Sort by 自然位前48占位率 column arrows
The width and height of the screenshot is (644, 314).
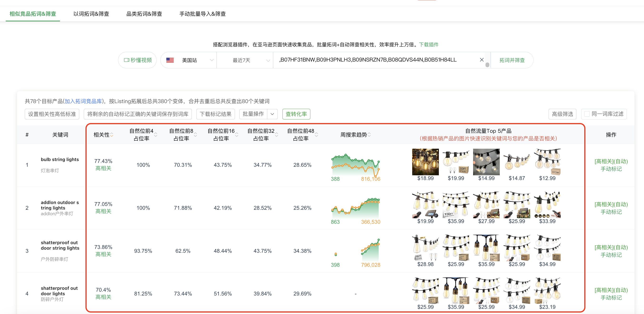pos(316,135)
